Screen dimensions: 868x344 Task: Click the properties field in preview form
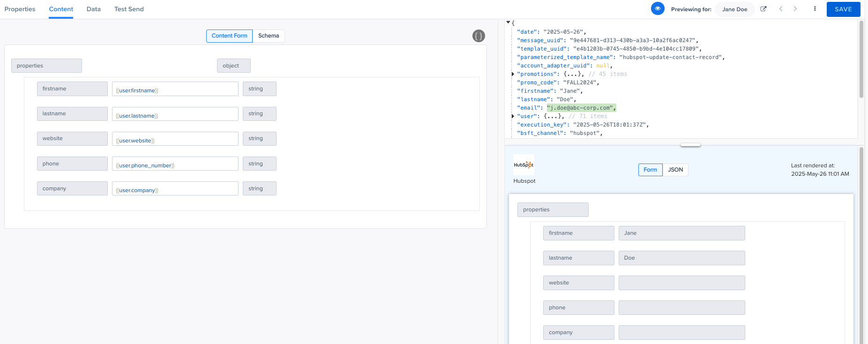tap(553, 210)
